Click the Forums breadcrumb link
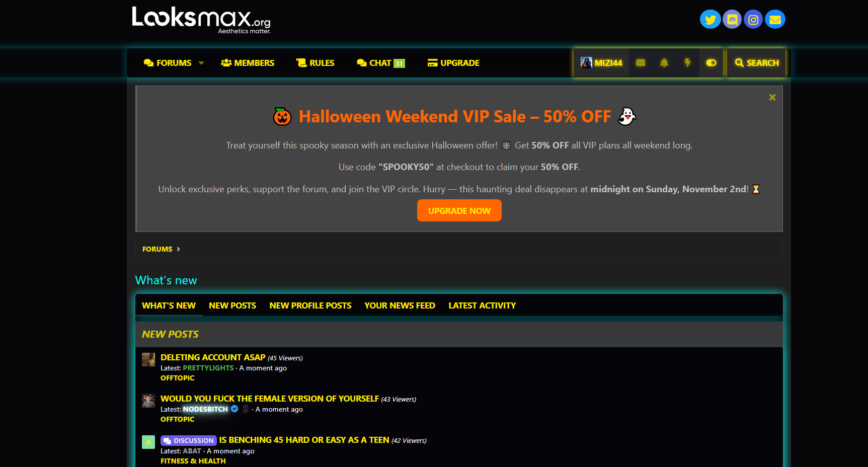This screenshot has height=467, width=868. click(x=157, y=249)
